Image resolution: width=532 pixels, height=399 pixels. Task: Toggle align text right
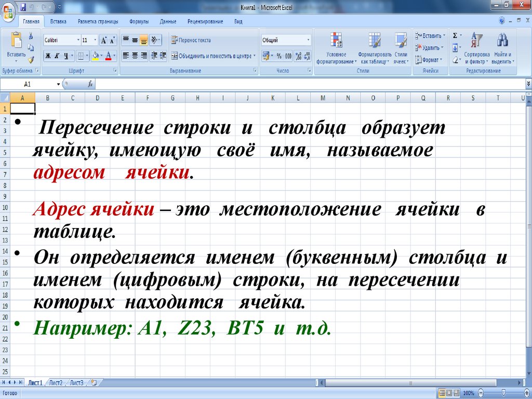[143, 56]
